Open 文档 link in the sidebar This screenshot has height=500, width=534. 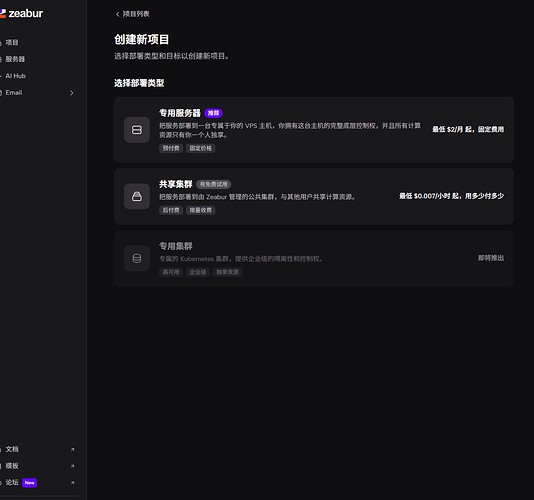(12, 449)
